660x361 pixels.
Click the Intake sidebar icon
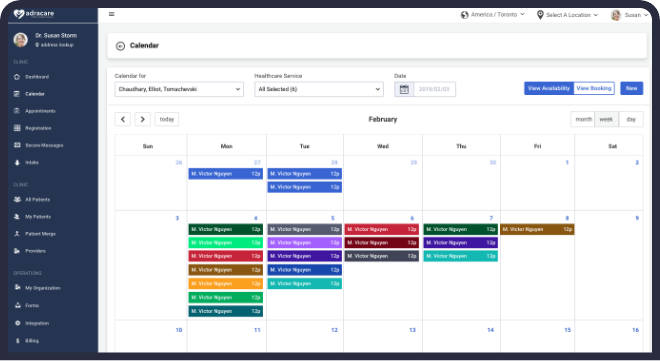point(17,162)
